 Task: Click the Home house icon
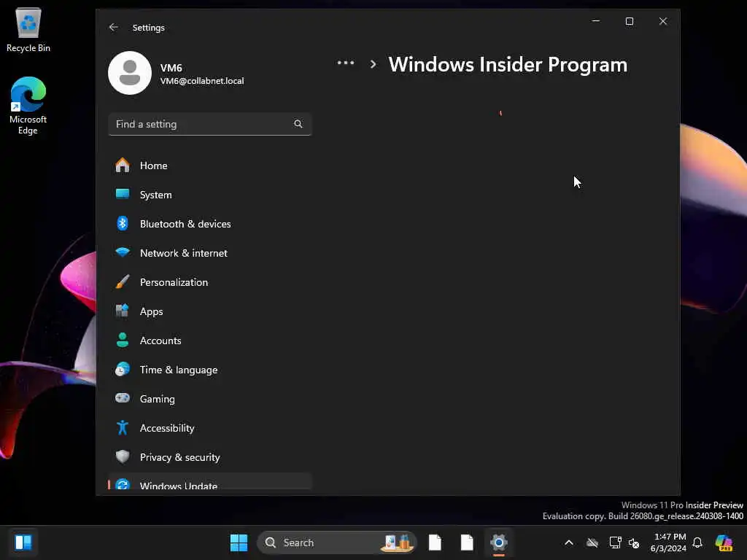[123, 166]
